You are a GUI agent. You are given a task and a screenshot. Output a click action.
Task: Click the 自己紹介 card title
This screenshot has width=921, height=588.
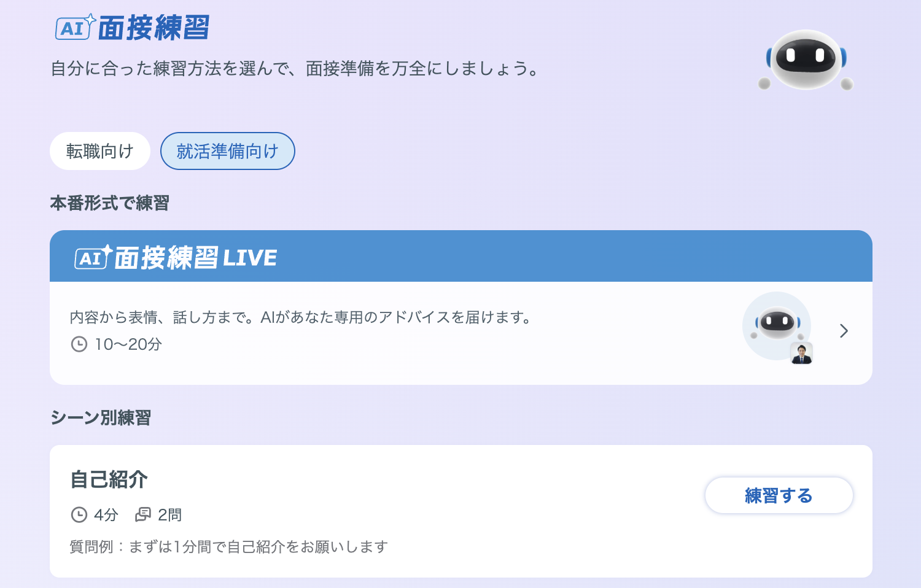pyautogui.click(x=109, y=479)
